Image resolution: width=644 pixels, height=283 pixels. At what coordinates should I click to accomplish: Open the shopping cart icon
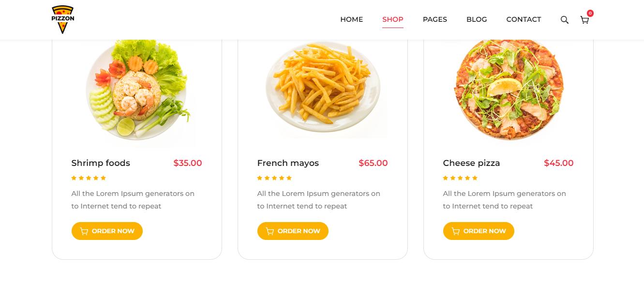(x=584, y=20)
